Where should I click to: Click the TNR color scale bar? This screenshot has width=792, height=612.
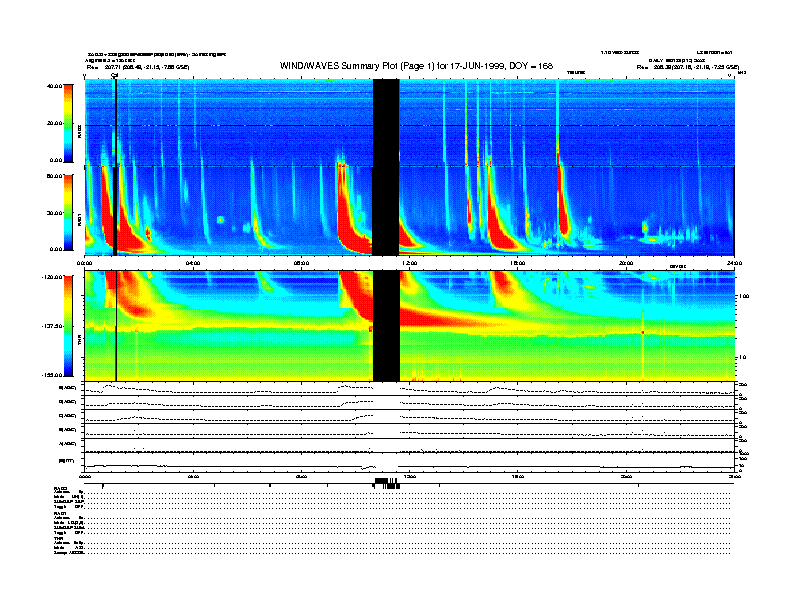(68, 326)
